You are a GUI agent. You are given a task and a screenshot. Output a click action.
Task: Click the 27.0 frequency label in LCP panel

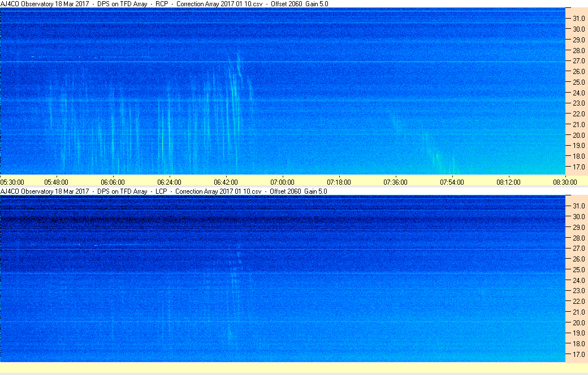tap(578, 248)
